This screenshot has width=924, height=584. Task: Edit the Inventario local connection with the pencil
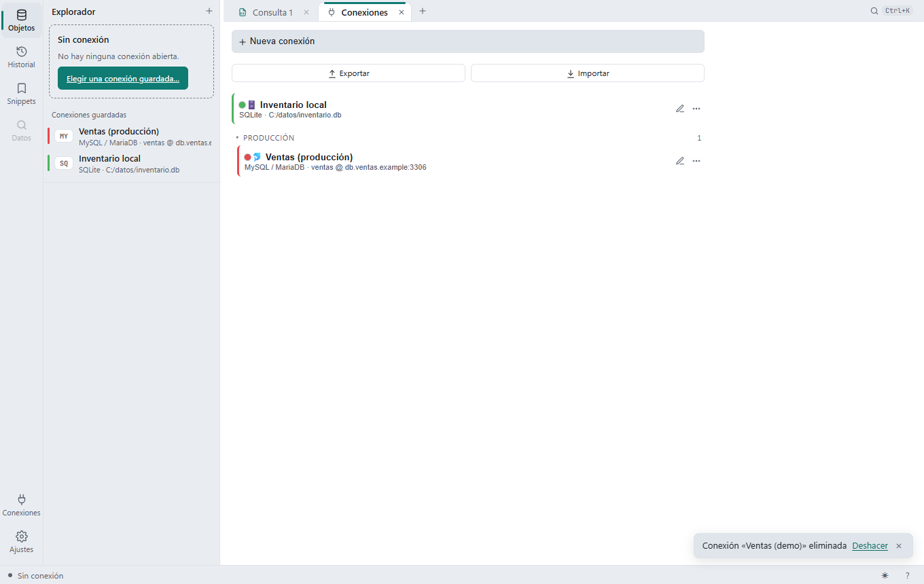click(680, 109)
